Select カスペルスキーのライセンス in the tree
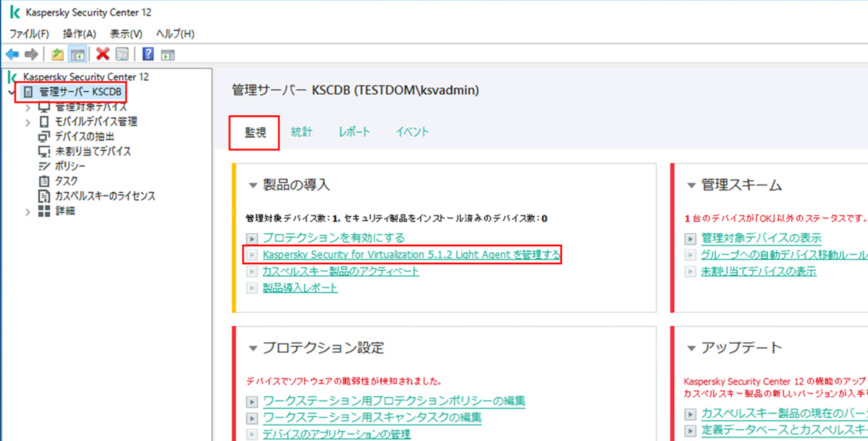Image resolution: width=868 pixels, height=441 pixels. pos(105,196)
